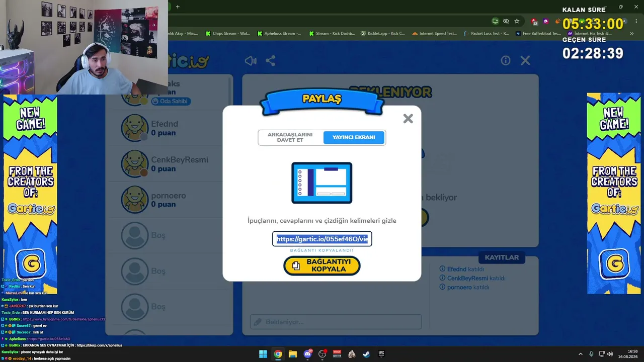
Task: Click the install app icon in address bar
Action: (x=496, y=21)
